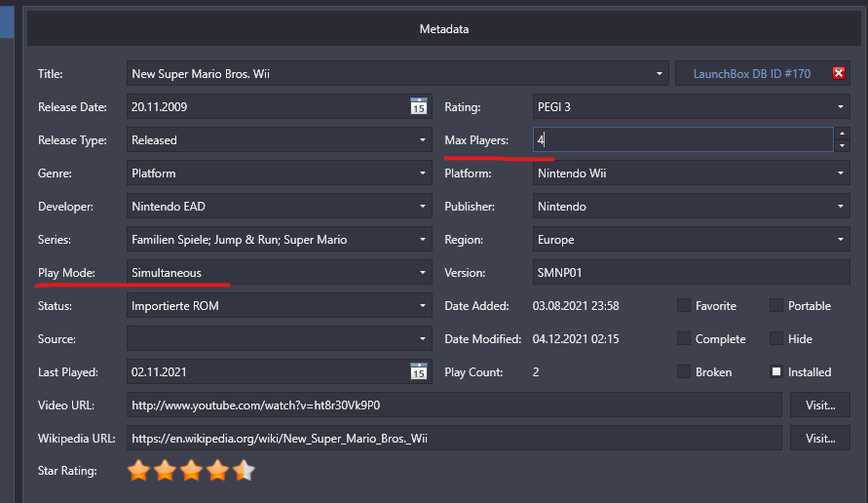This screenshot has height=503, width=868.
Task: Decrease Max Players with the down arrow
Action: coord(842,145)
